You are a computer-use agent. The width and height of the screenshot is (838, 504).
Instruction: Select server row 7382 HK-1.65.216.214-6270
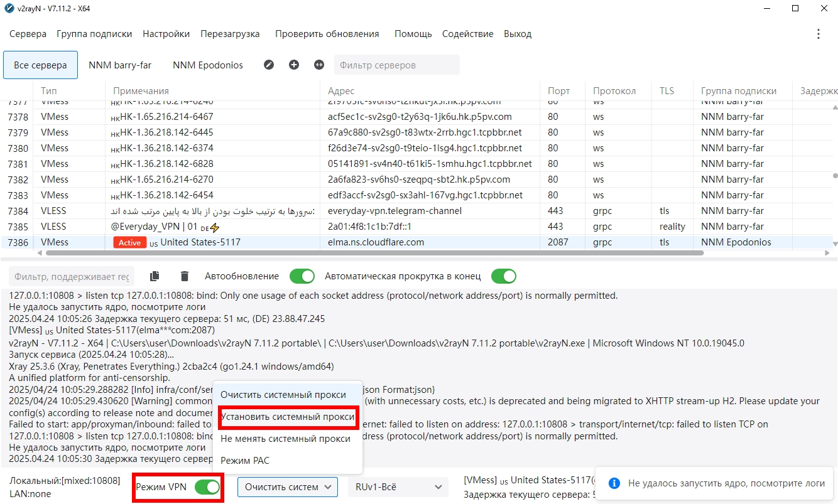[416, 180]
